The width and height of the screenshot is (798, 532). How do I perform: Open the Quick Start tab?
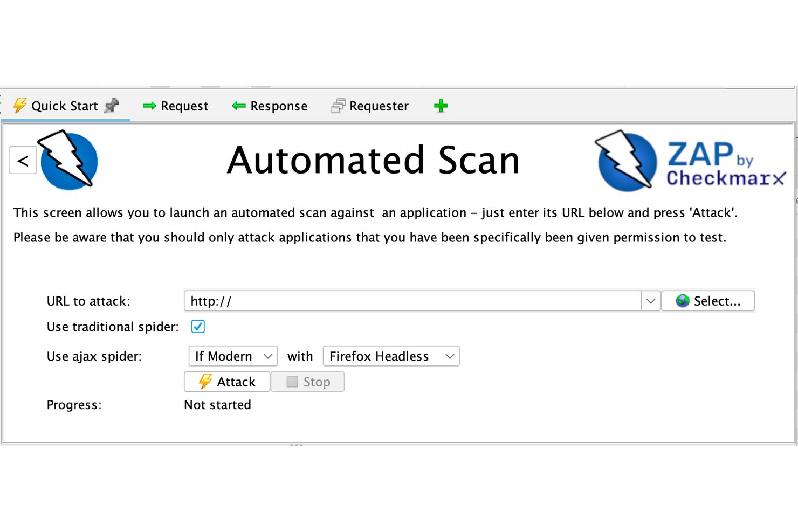point(65,106)
